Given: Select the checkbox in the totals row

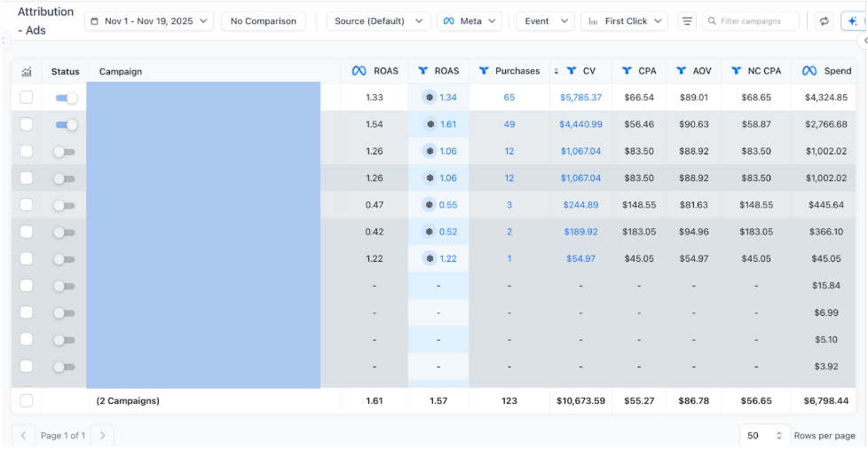Looking at the screenshot, I should [27, 400].
